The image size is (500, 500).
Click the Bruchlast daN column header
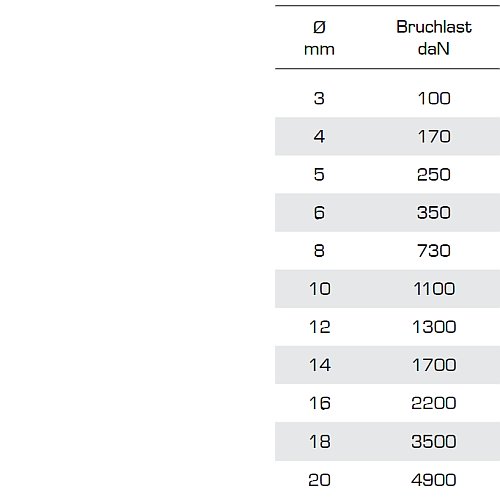[x=434, y=38]
